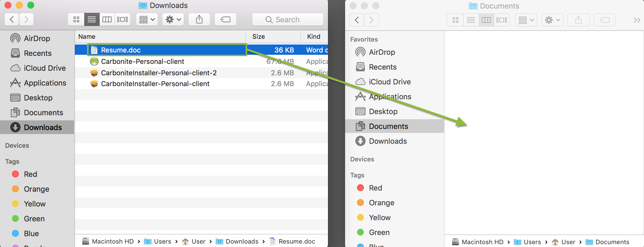The width and height of the screenshot is (644, 247).
Task: Click Users in Downloads window path bar
Action: [157, 241]
